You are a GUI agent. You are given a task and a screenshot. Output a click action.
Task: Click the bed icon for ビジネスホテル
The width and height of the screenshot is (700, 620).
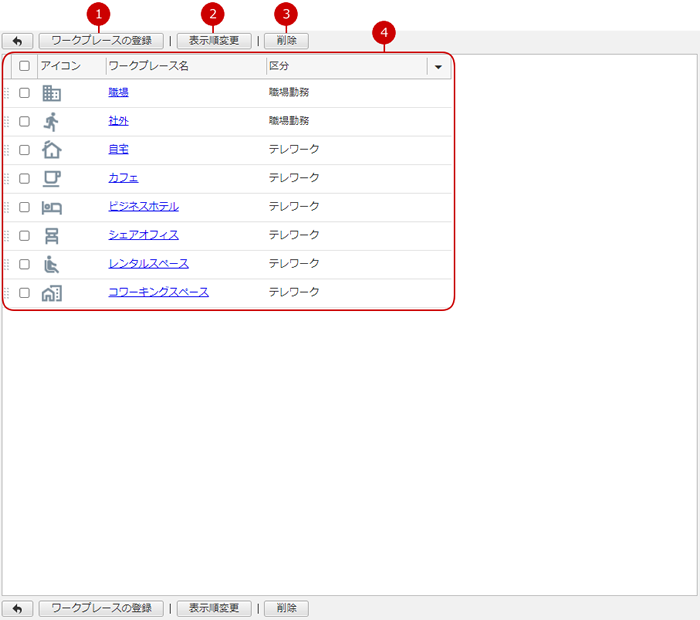click(52, 207)
